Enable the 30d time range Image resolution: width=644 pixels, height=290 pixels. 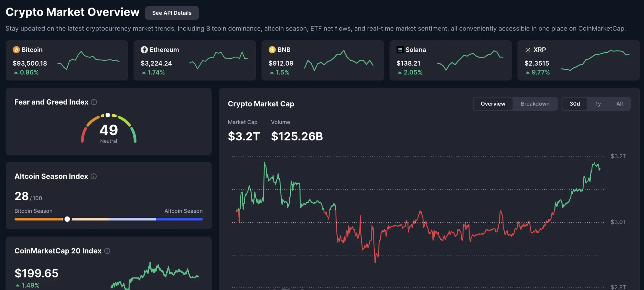[575, 104]
